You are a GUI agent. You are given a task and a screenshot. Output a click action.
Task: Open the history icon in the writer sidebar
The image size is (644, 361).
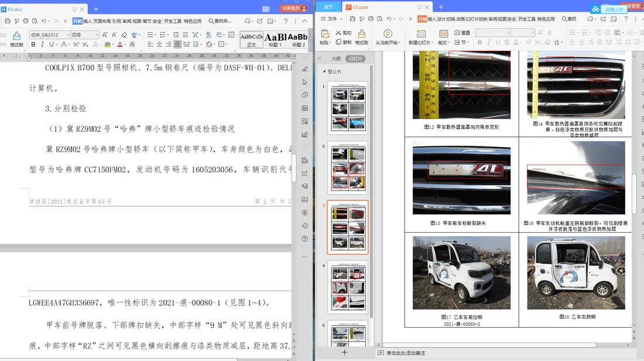tap(305, 226)
